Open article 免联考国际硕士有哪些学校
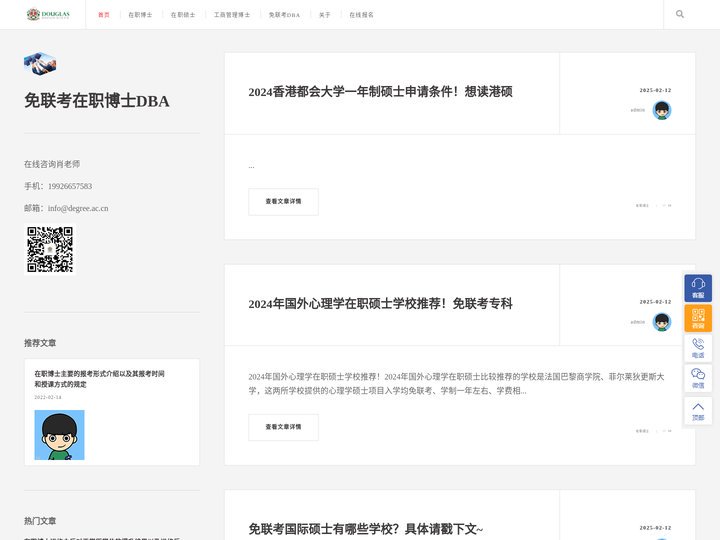 pyautogui.click(x=366, y=529)
